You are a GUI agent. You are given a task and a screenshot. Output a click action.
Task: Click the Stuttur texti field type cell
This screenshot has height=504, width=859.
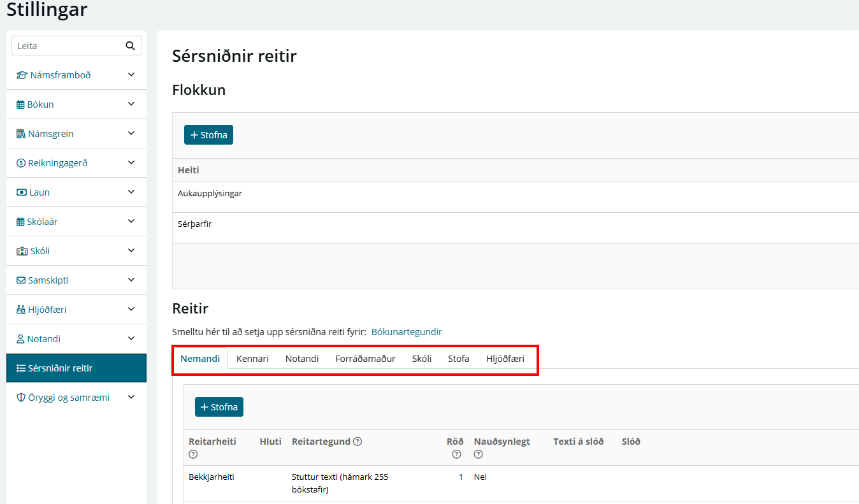340,484
